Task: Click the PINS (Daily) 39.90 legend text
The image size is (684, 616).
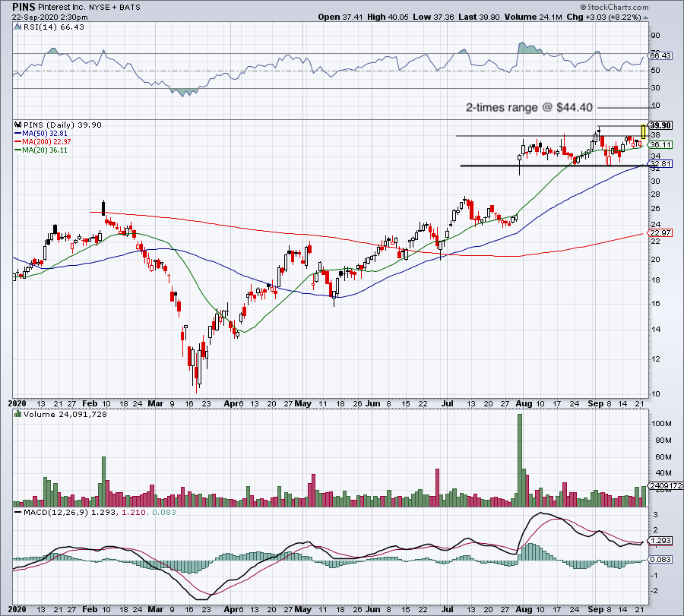Action: [x=62, y=125]
